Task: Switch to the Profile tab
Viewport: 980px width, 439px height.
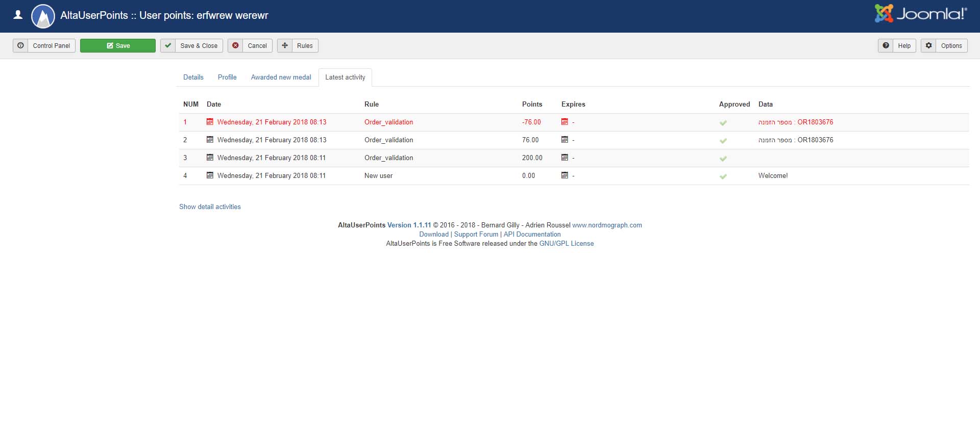Action: point(227,78)
